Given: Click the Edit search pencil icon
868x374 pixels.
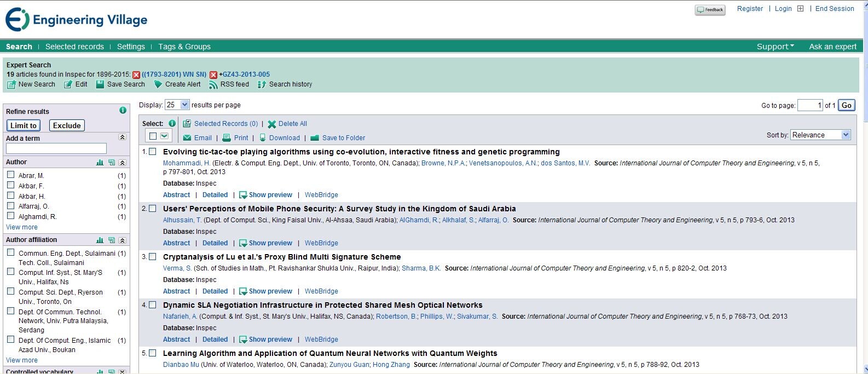Looking at the screenshot, I should (x=68, y=84).
